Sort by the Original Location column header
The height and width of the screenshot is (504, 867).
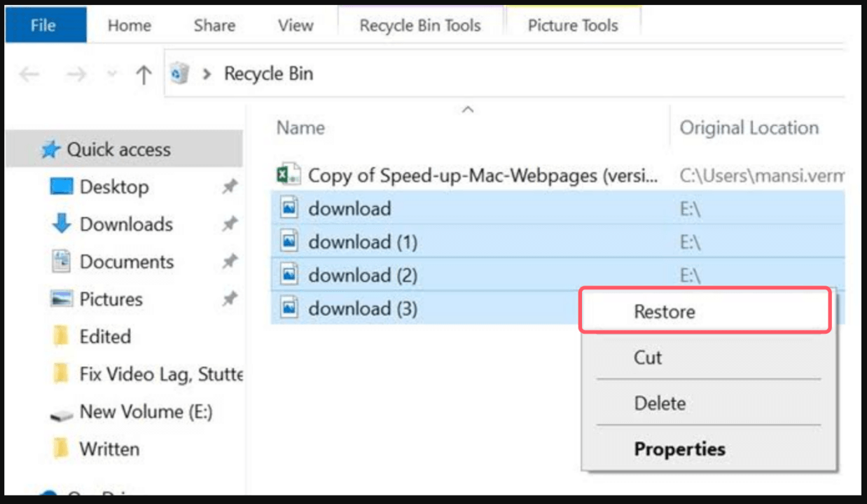[749, 128]
